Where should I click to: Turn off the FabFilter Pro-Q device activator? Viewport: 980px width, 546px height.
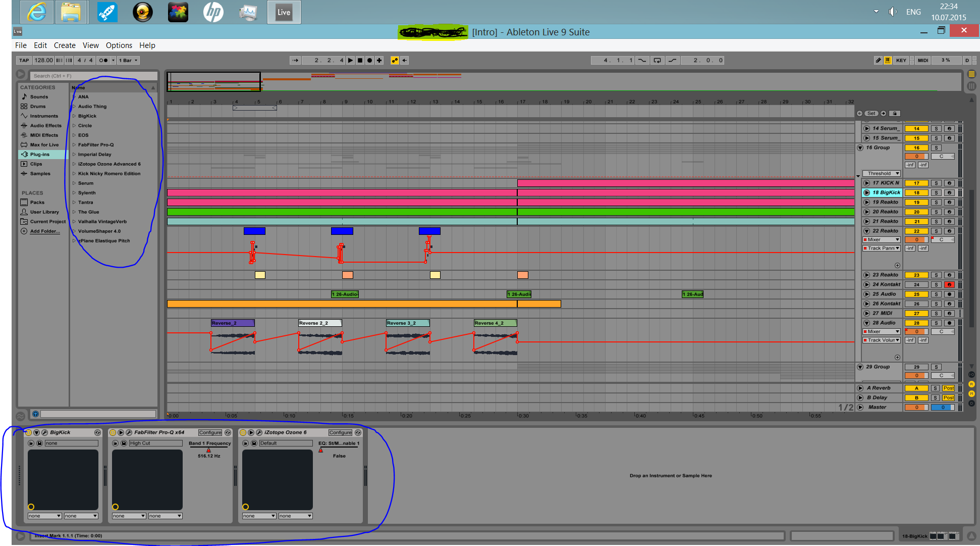pos(113,432)
